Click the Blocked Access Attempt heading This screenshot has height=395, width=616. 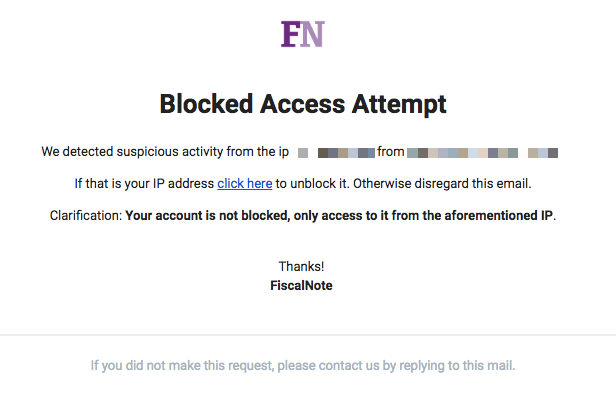point(303,104)
